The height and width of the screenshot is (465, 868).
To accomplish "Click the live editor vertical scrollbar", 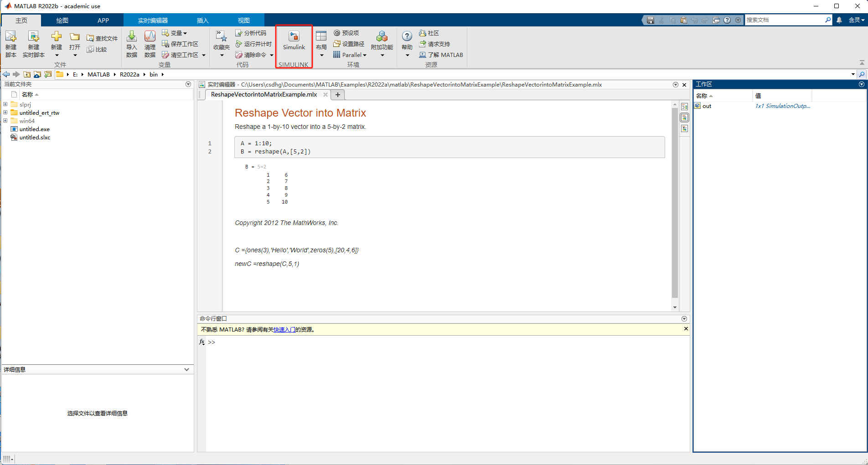I will click(675, 203).
